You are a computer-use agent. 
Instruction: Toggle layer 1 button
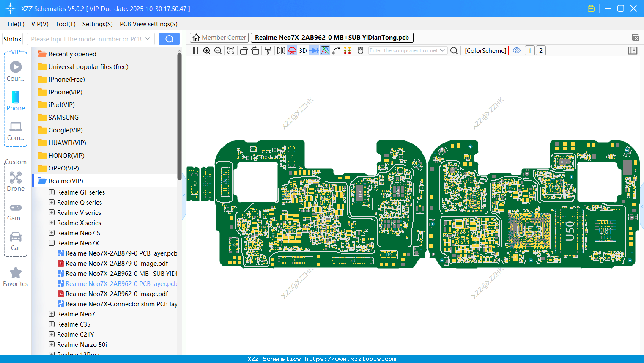(529, 51)
